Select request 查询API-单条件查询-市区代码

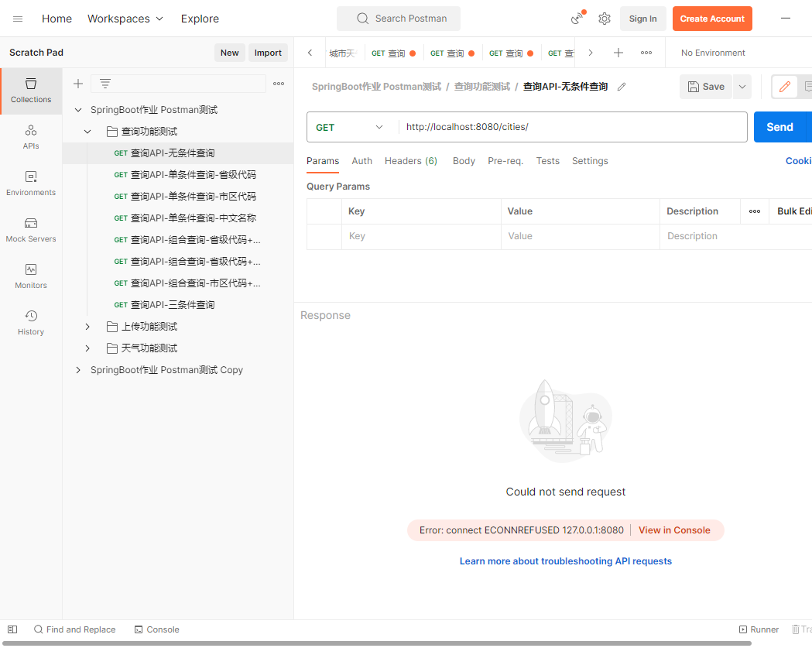tap(177, 197)
